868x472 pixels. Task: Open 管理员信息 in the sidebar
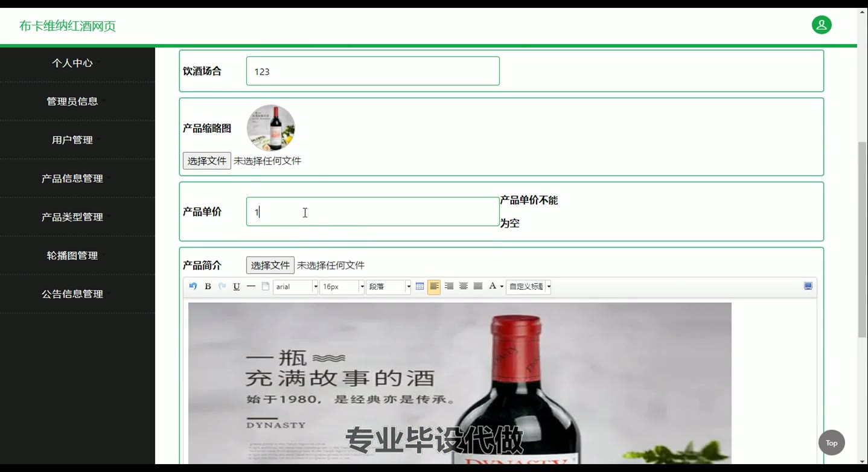(72, 101)
